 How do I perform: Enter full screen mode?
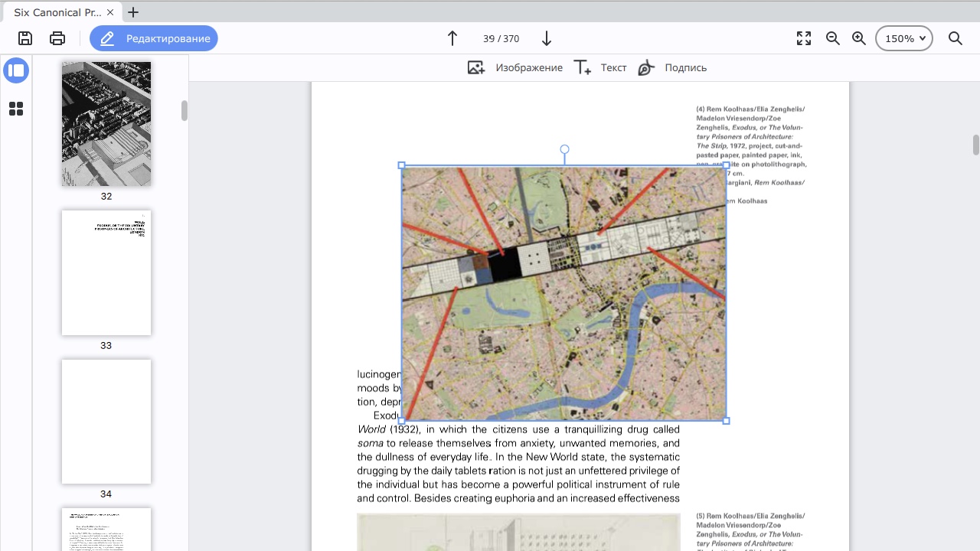[x=804, y=38]
